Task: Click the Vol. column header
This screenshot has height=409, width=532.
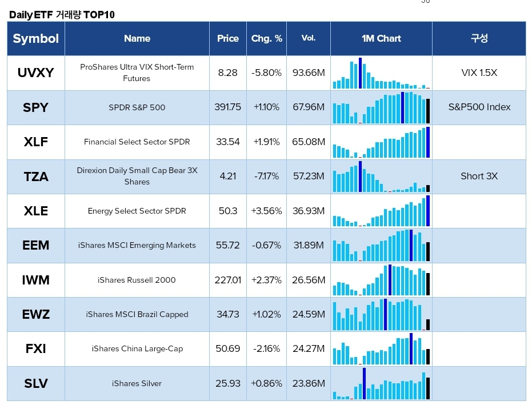Action: tap(309, 38)
